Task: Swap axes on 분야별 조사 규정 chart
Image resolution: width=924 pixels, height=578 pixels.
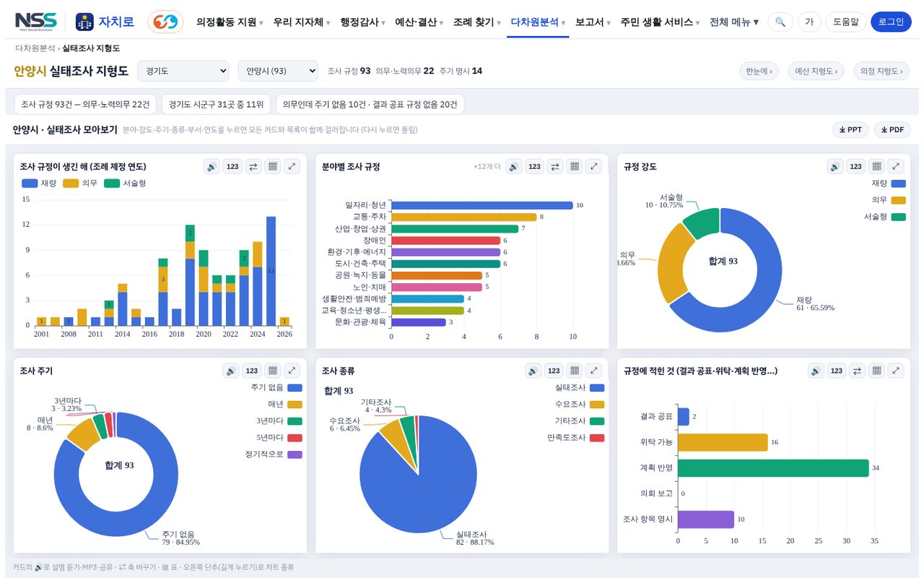Action: 554,167
